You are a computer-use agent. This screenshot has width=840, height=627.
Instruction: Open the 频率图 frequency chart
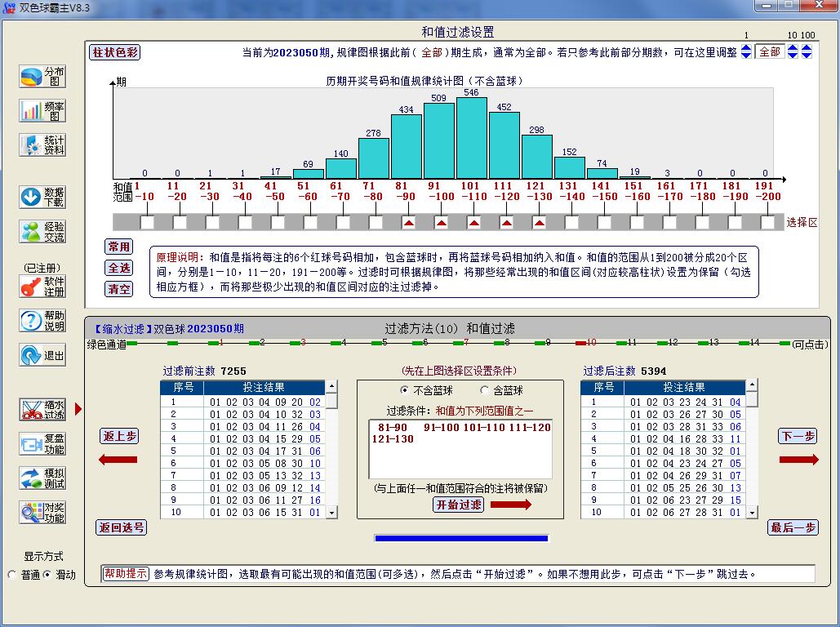pyautogui.click(x=42, y=111)
